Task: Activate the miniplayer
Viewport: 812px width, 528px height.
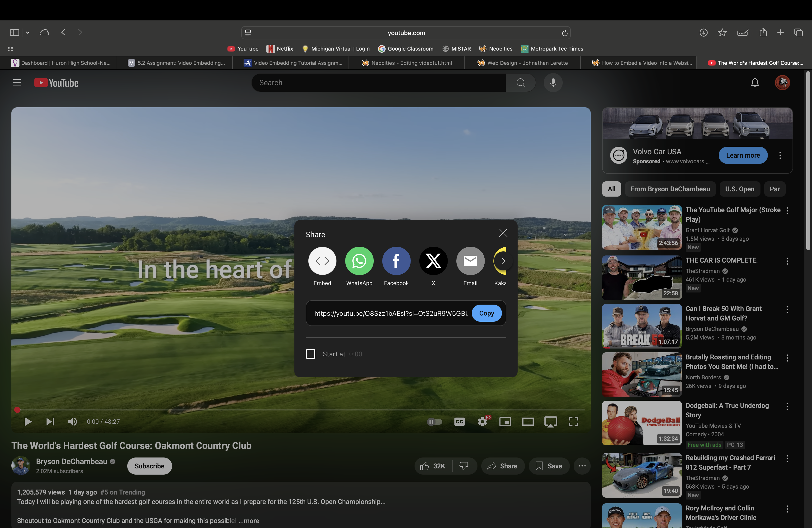Action: [505, 422]
